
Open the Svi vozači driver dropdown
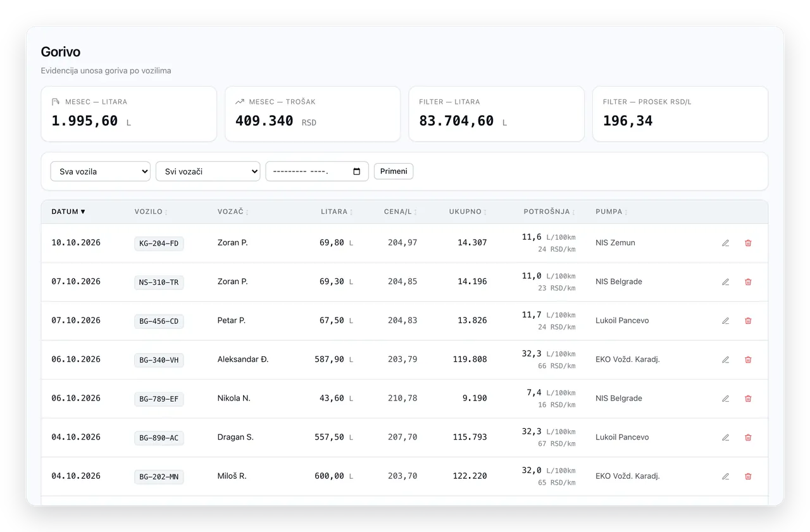tap(208, 171)
